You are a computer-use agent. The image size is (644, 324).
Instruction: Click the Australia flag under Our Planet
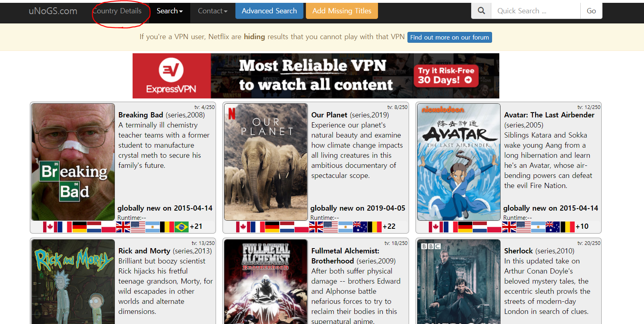pos(360,227)
